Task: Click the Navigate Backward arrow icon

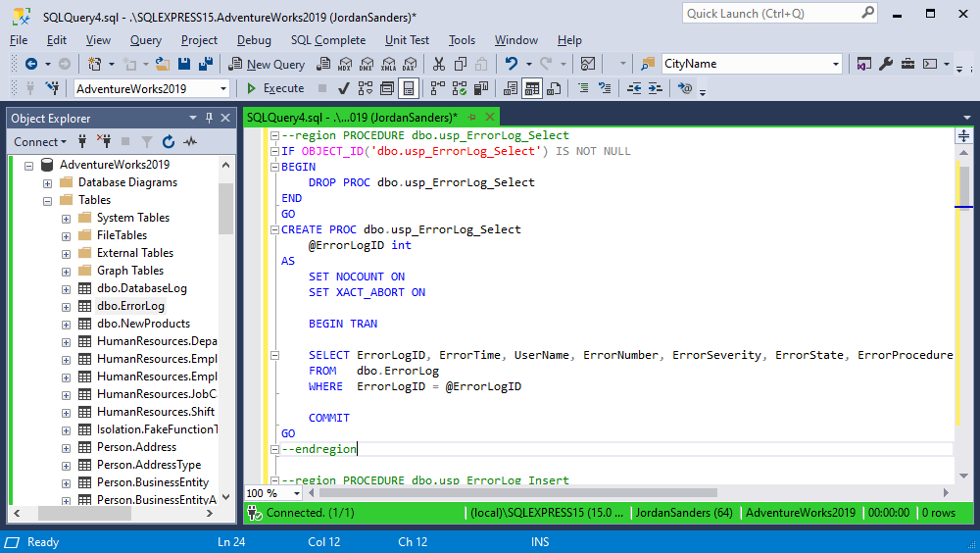Action: pos(30,64)
